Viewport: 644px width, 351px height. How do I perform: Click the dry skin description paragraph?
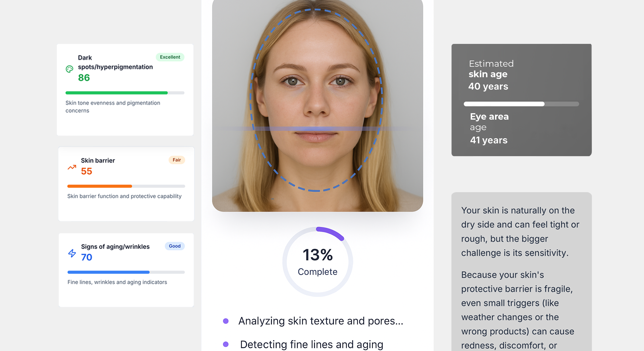(520, 232)
